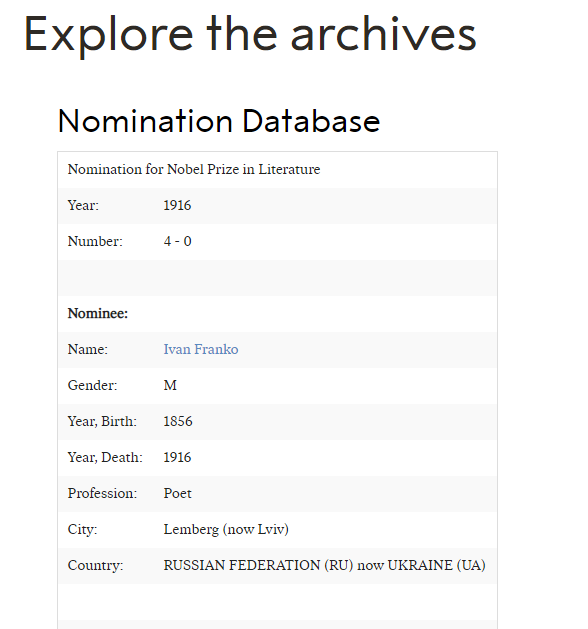Click the Year value 1916

point(177,205)
